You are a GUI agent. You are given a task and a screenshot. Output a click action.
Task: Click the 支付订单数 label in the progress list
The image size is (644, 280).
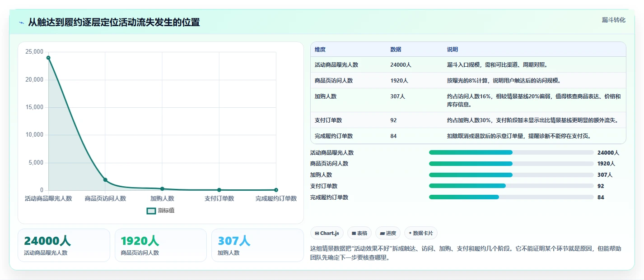324,186
